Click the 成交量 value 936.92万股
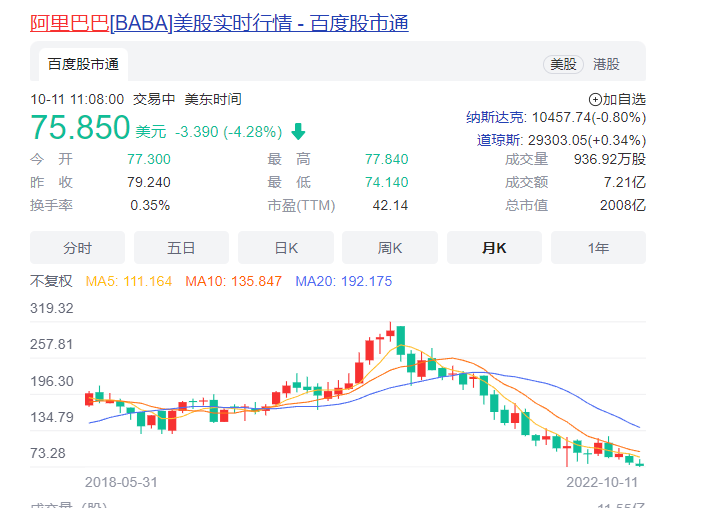The width and height of the screenshot is (701, 508). point(610,159)
